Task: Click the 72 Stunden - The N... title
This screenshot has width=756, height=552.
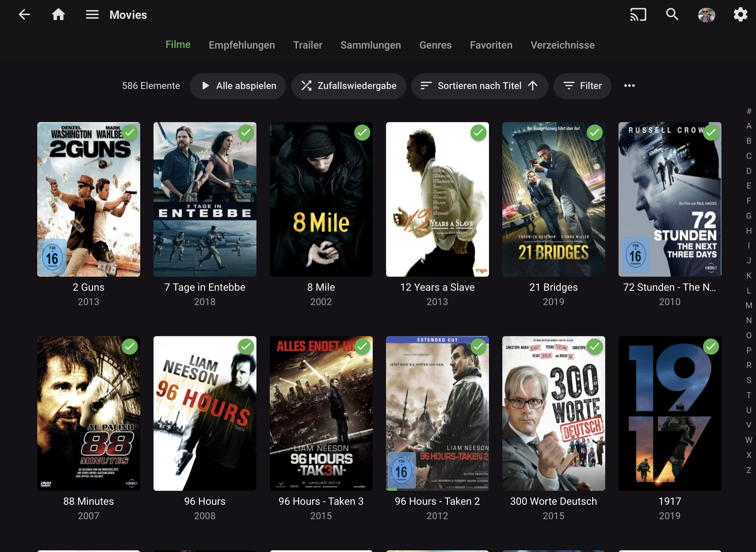Action: (669, 287)
